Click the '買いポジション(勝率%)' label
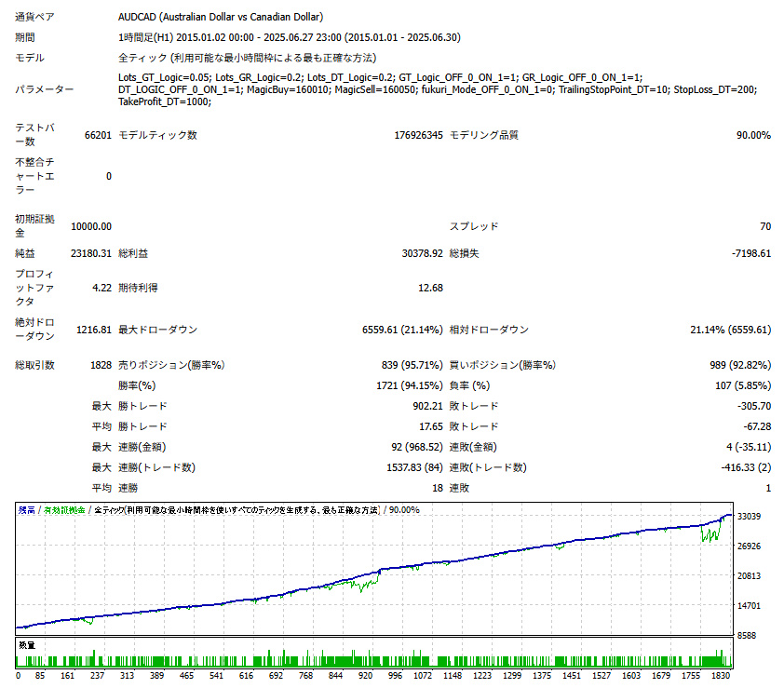 pyautogui.click(x=503, y=366)
